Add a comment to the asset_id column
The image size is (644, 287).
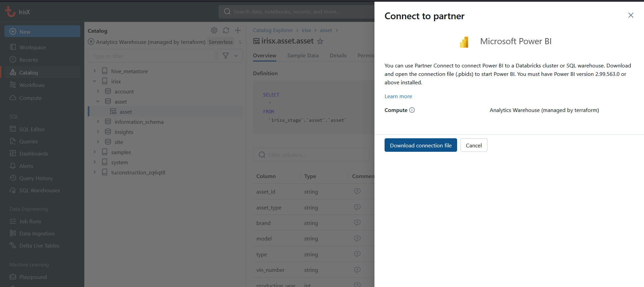(357, 191)
